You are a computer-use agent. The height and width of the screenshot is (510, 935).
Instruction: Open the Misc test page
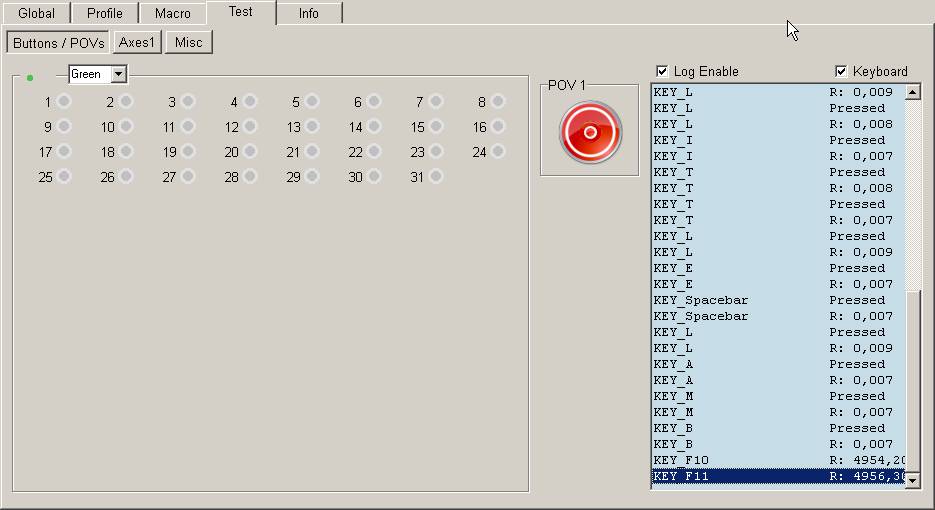click(188, 42)
